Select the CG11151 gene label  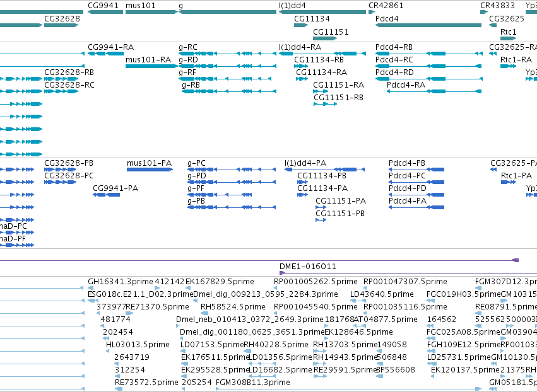pos(331,32)
